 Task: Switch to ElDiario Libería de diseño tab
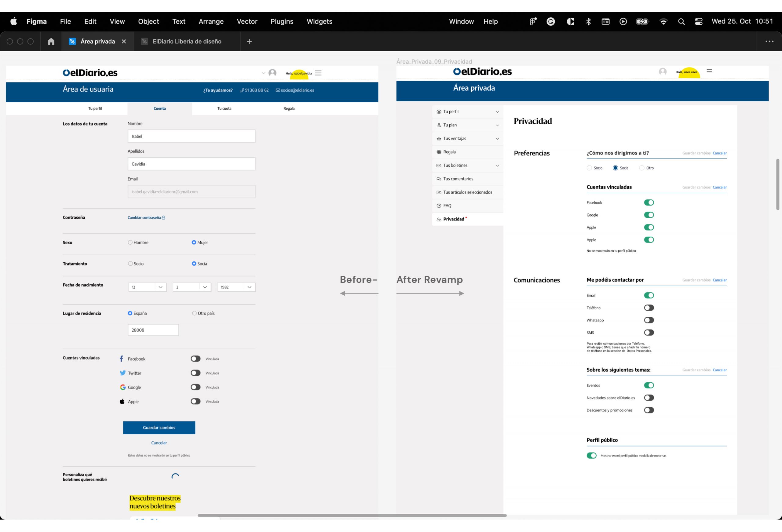coord(187,42)
